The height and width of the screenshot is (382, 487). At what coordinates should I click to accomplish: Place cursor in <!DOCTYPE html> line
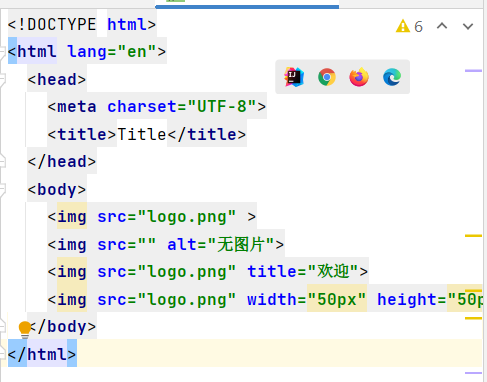point(82,24)
